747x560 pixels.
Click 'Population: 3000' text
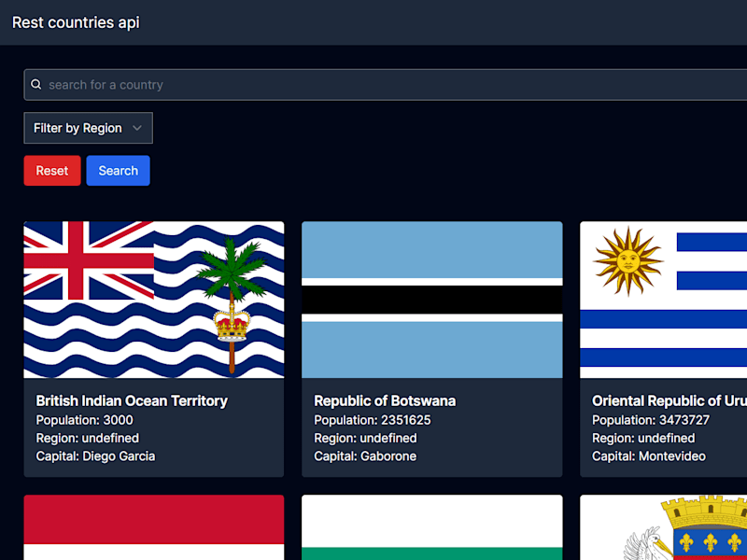point(85,420)
